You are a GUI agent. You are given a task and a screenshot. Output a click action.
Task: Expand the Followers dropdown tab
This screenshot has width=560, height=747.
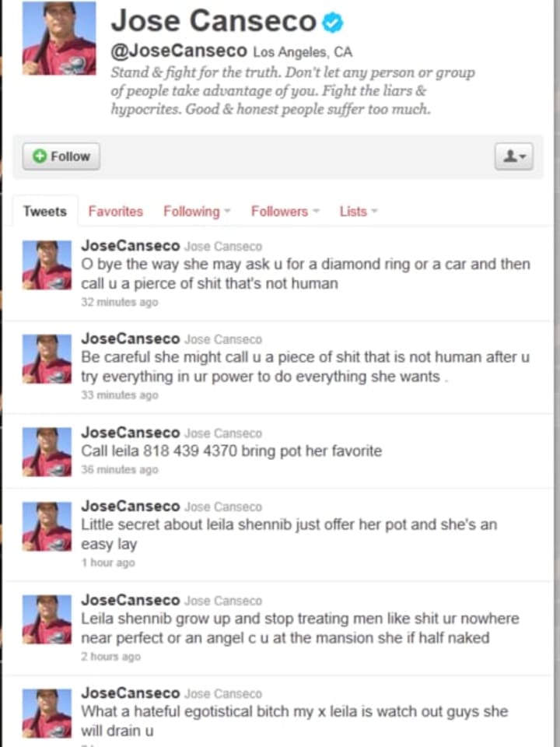pyautogui.click(x=285, y=211)
